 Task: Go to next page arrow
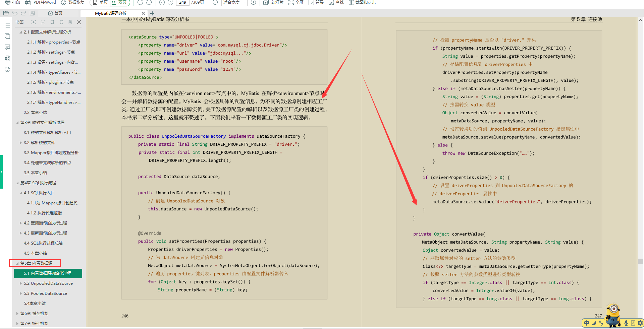(x=170, y=2)
